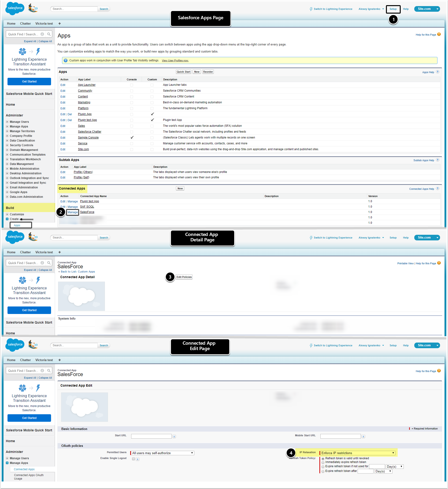448x489 pixels.
Task: Click the New button in Connected Apps section
Action: point(180,188)
